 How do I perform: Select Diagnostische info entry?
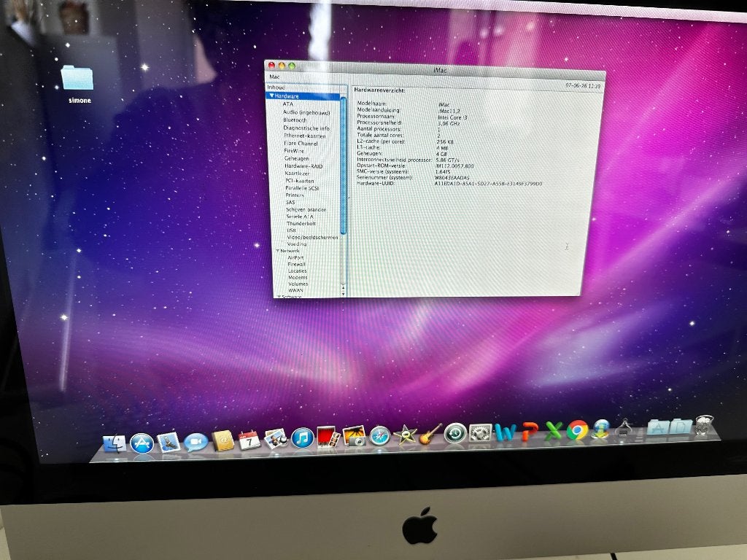(x=306, y=128)
